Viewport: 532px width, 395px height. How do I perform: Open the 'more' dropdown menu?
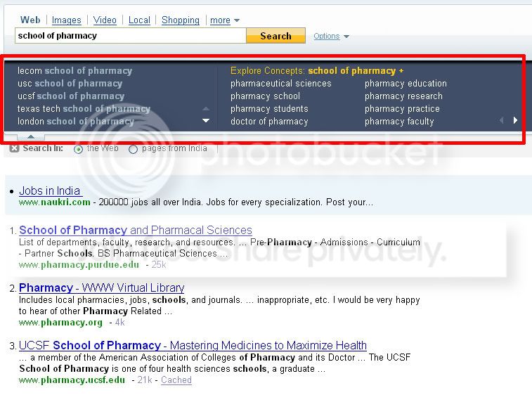pyautogui.click(x=225, y=20)
